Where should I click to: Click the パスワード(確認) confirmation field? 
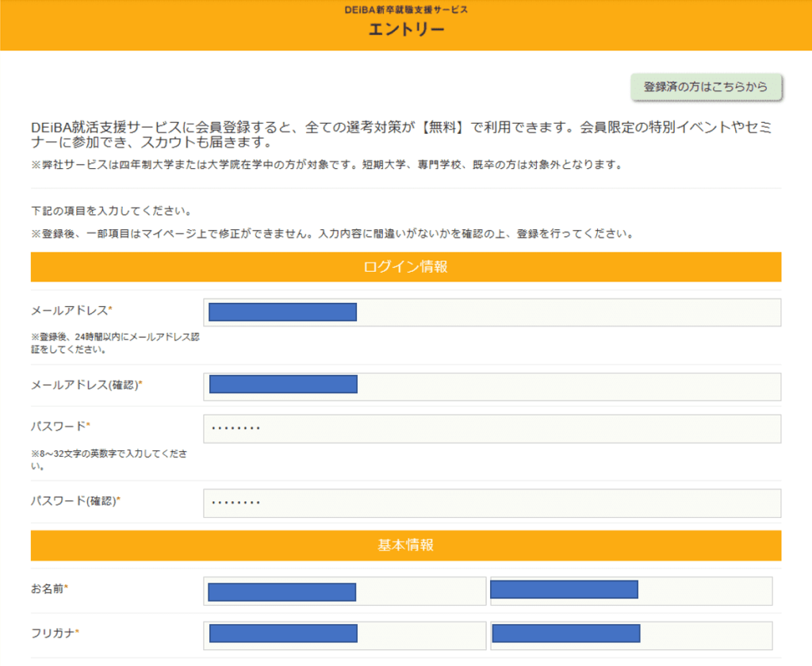coord(492,503)
